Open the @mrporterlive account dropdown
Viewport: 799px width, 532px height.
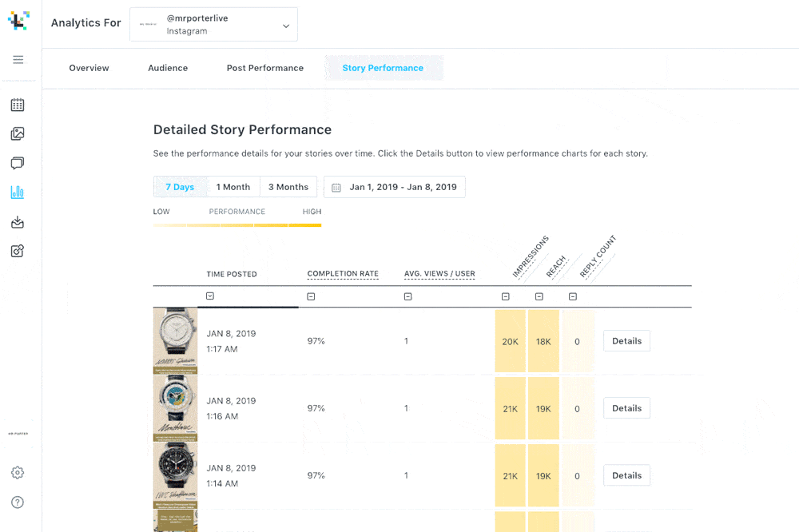(x=213, y=24)
